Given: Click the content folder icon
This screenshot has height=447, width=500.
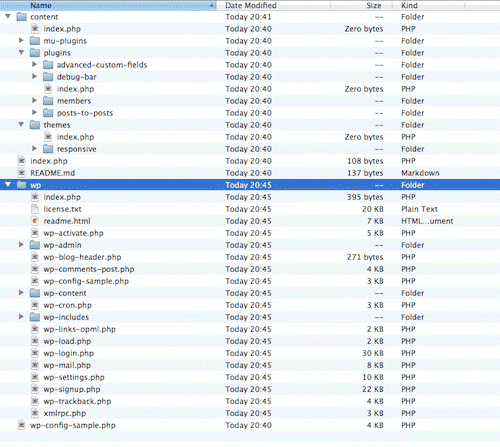Looking at the screenshot, I should (x=22, y=17).
